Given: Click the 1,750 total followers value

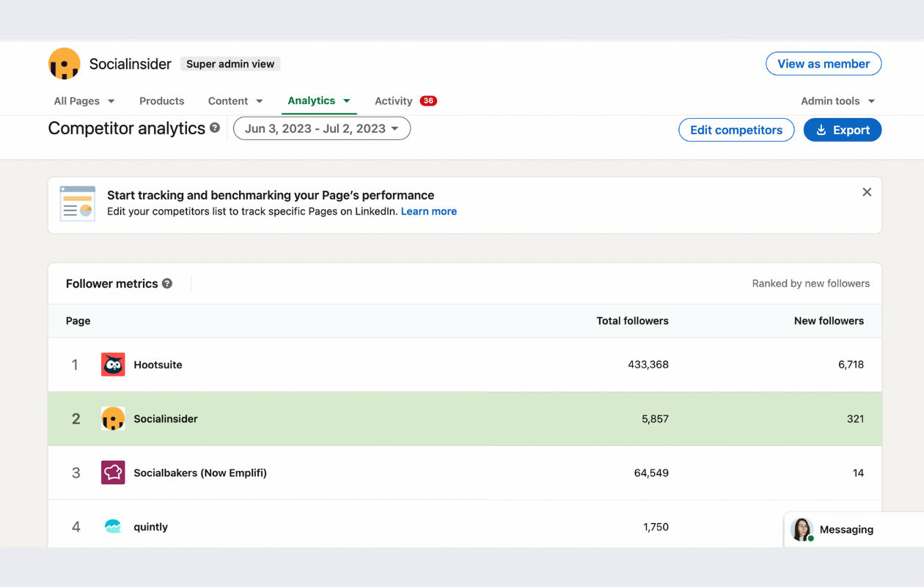Looking at the screenshot, I should point(656,527).
